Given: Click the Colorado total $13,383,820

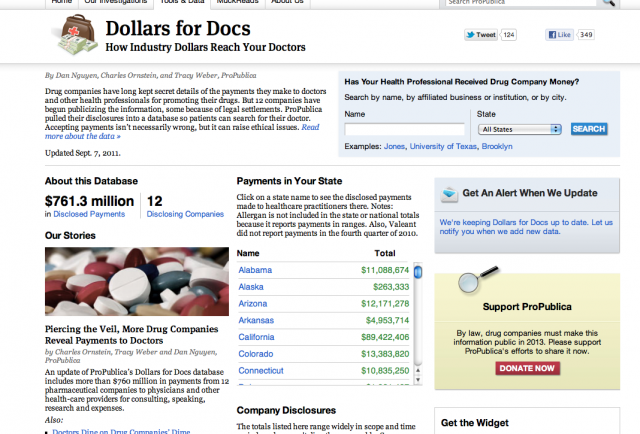Looking at the screenshot, I should 385,354.
